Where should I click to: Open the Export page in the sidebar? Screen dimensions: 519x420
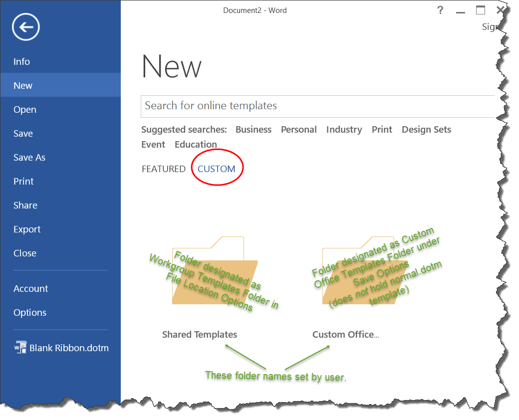(x=27, y=229)
